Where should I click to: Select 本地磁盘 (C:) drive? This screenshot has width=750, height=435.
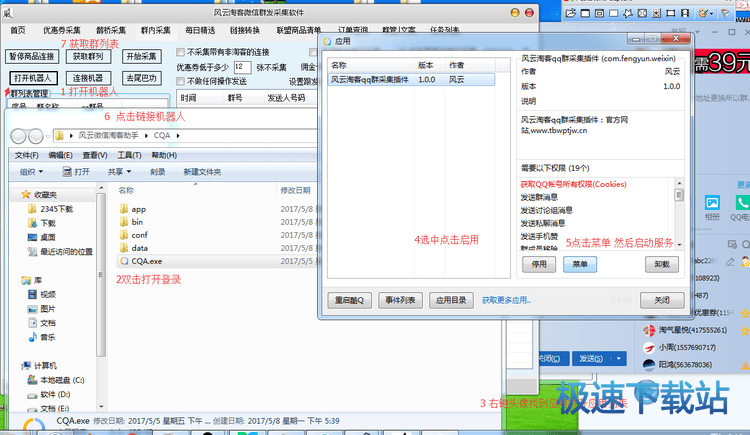click(x=62, y=380)
